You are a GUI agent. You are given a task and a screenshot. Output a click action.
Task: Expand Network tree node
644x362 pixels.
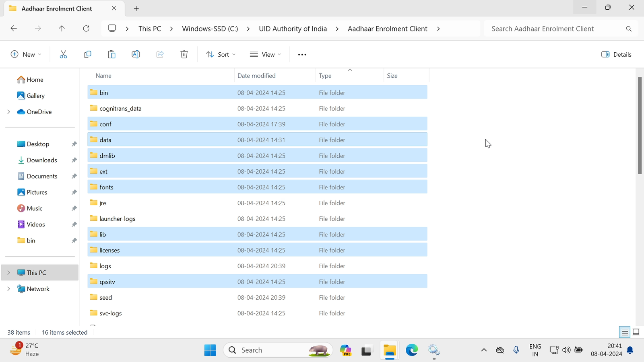8,289
